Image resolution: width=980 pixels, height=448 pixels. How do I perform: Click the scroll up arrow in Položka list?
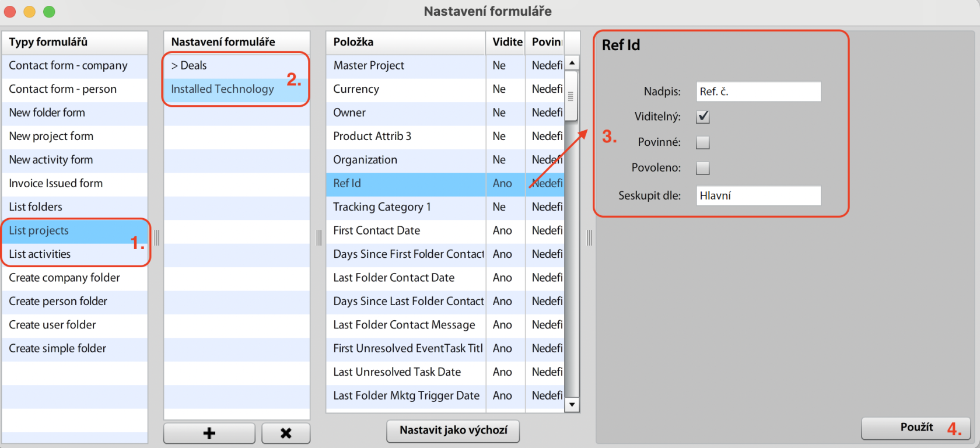[x=572, y=63]
